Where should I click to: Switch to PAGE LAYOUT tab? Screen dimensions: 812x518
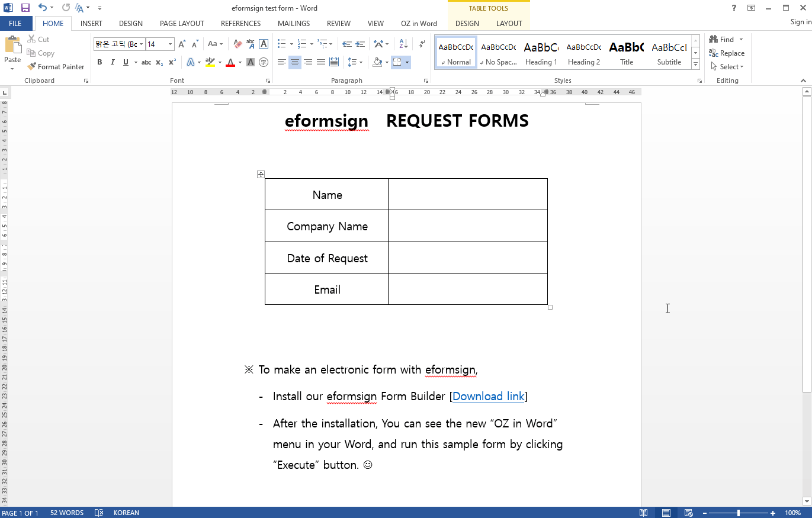click(x=182, y=24)
